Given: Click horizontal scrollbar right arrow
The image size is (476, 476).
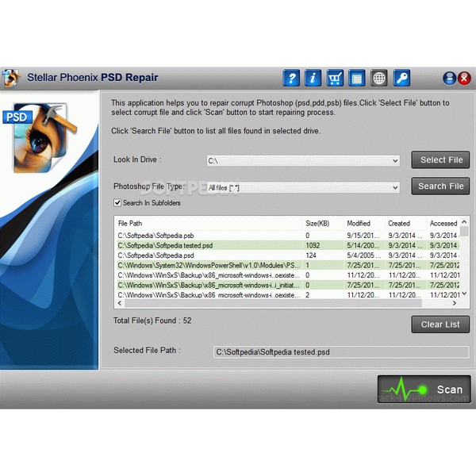Looking at the screenshot, I should [455, 303].
